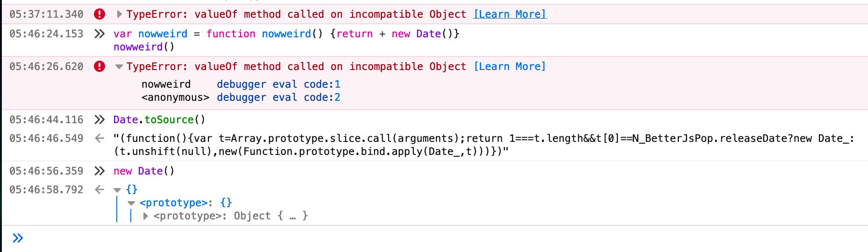This screenshot has width=868, height=252.
Task: Collapse the TypeError stack trace at 05:46:26.620
Action: (x=120, y=67)
